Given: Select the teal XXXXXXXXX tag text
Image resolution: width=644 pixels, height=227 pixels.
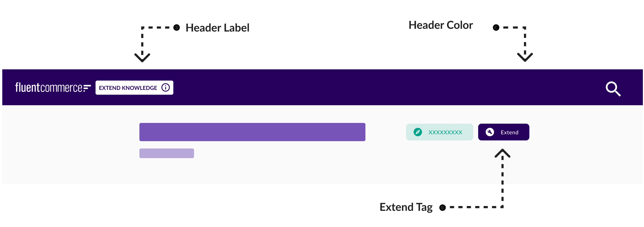Looking at the screenshot, I should pos(445,132).
